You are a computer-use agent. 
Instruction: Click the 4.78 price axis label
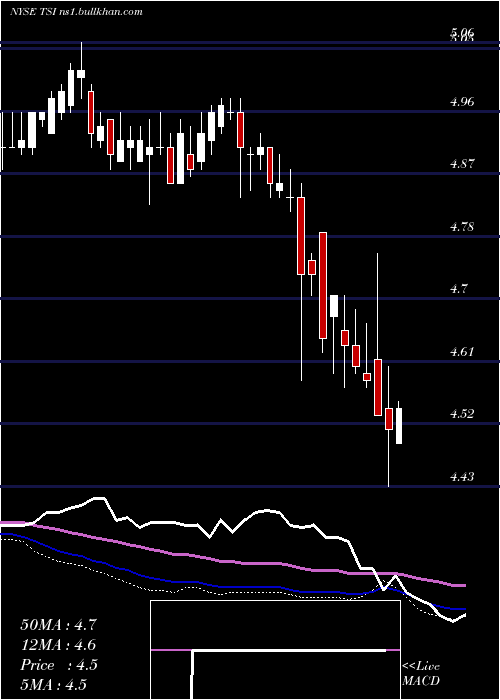pyautogui.click(x=462, y=226)
